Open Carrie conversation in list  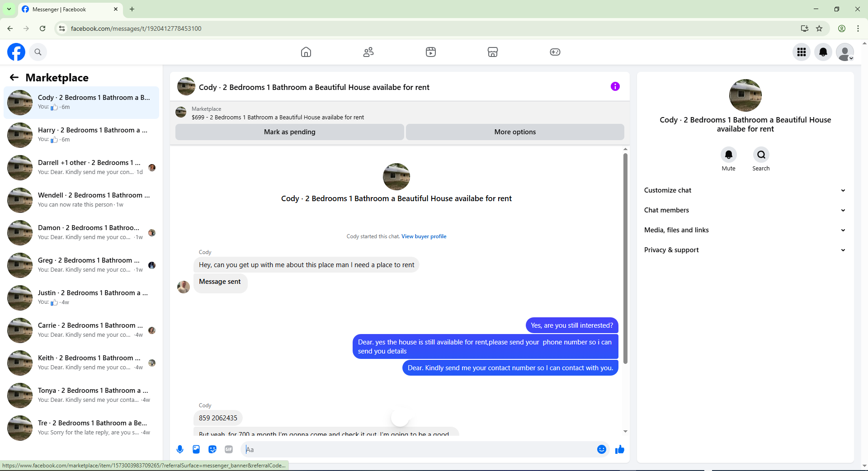coord(81,330)
